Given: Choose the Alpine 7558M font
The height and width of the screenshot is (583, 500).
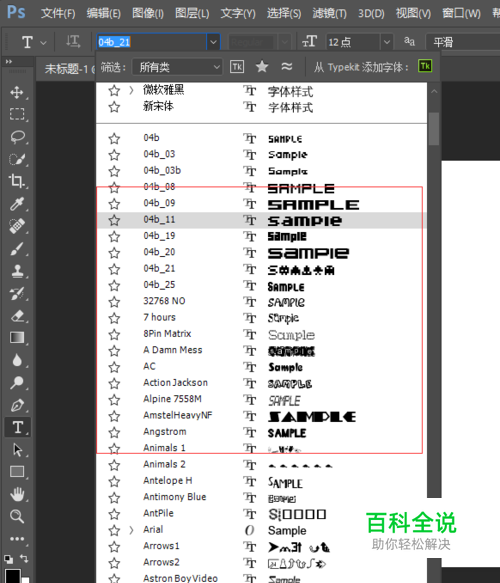Looking at the screenshot, I should 261,399.
